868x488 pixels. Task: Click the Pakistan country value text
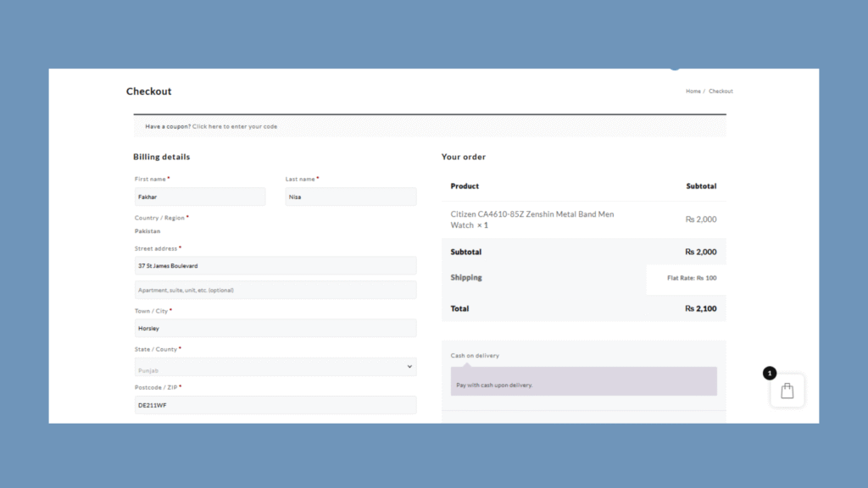point(147,231)
